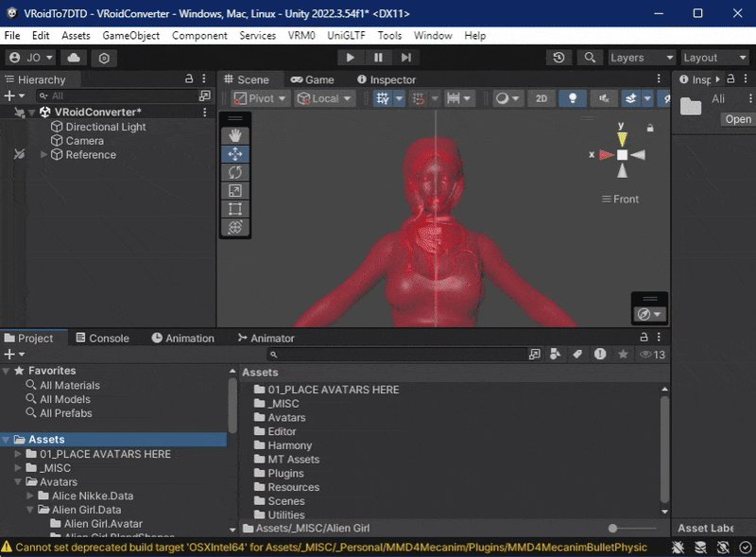Open Project create (+) menu
Viewport: 756px width, 557px height.
14,355
